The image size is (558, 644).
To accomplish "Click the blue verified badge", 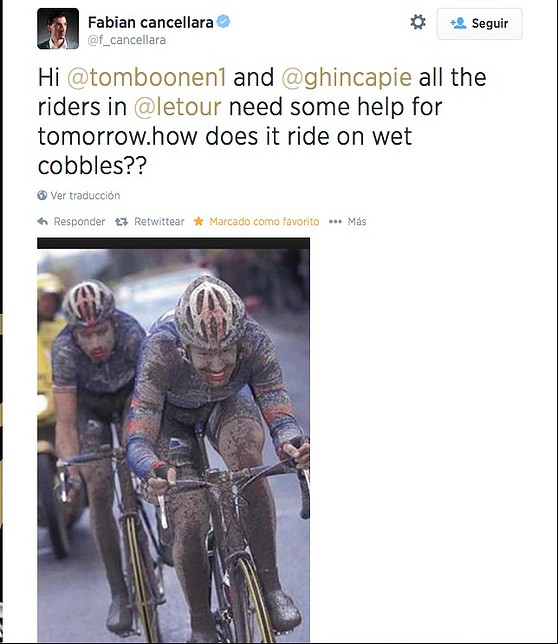I will 223,21.
